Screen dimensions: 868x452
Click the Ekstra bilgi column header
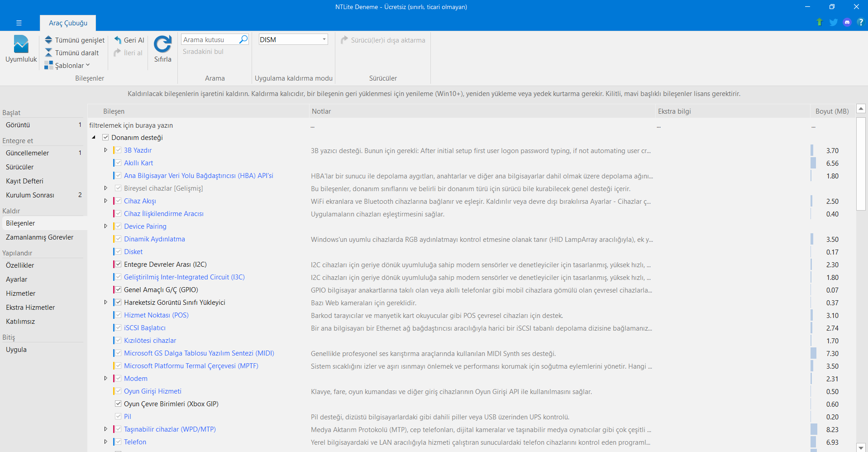[732, 111]
